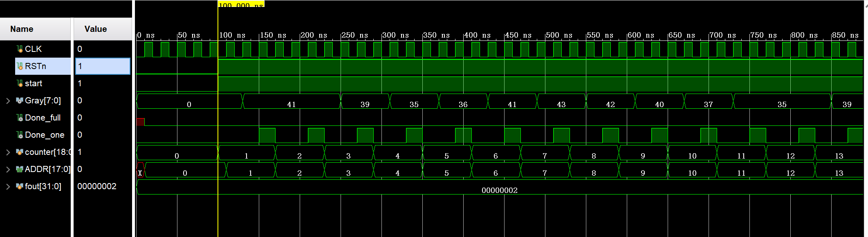
Task: Select the ADDR[17:0] signal name
Action: click(x=47, y=169)
